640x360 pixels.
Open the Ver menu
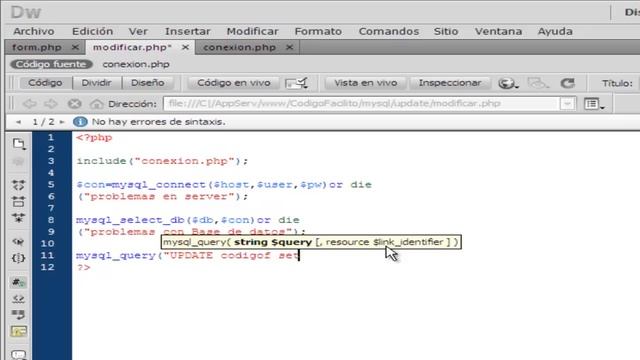[x=138, y=31]
